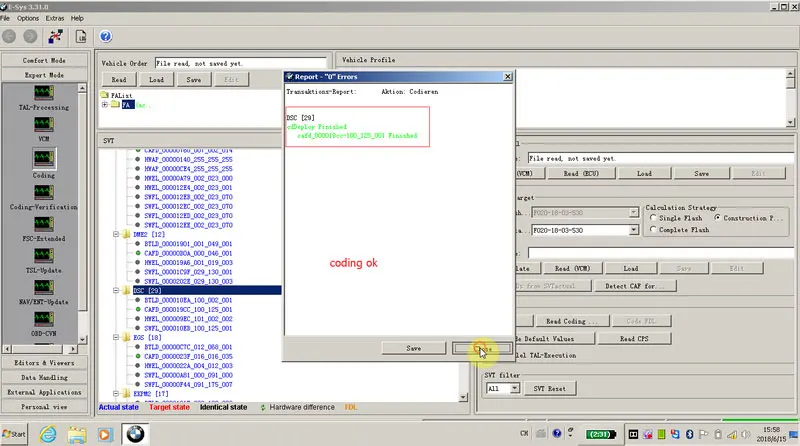Screen dimensions: 800x446
Task: Click the document log toolbar icon
Action: click(x=81, y=36)
